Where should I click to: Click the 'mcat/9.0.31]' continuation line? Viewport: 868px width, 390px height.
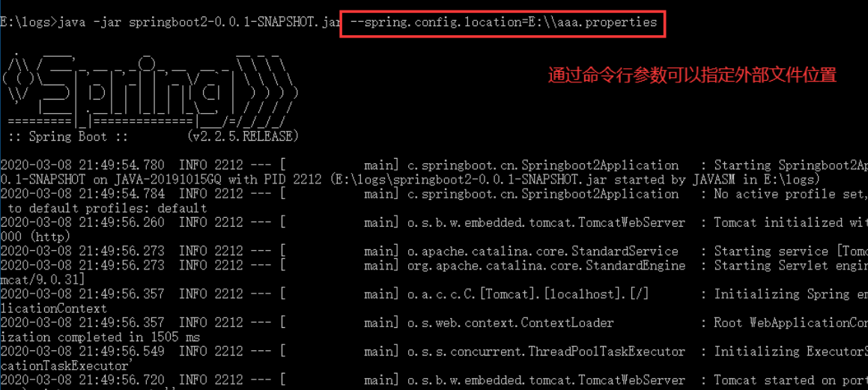[x=43, y=280]
